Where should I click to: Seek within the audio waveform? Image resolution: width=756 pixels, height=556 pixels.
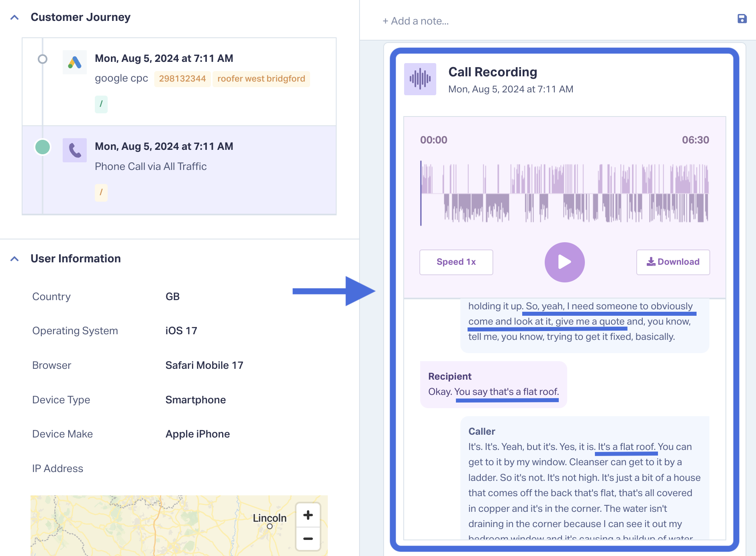[564, 193]
